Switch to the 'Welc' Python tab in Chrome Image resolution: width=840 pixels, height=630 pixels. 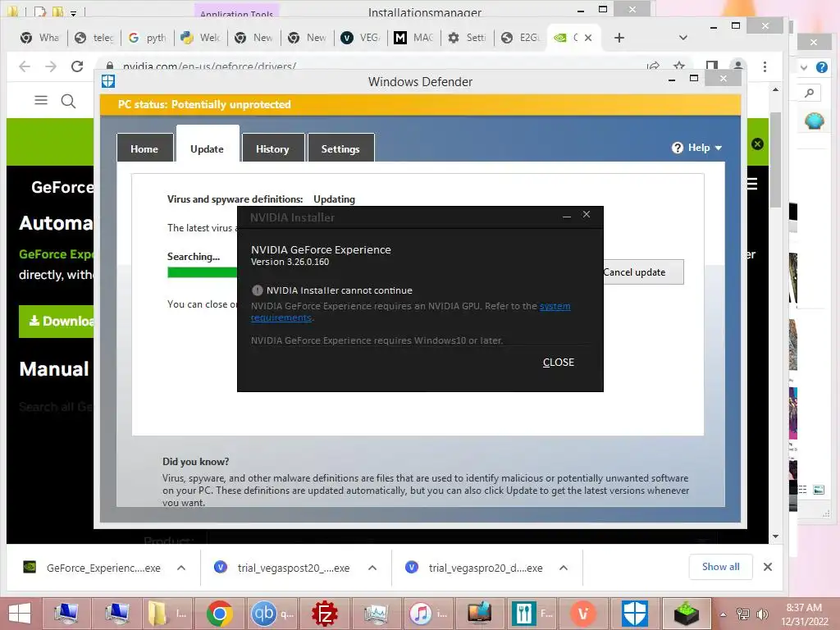200,38
